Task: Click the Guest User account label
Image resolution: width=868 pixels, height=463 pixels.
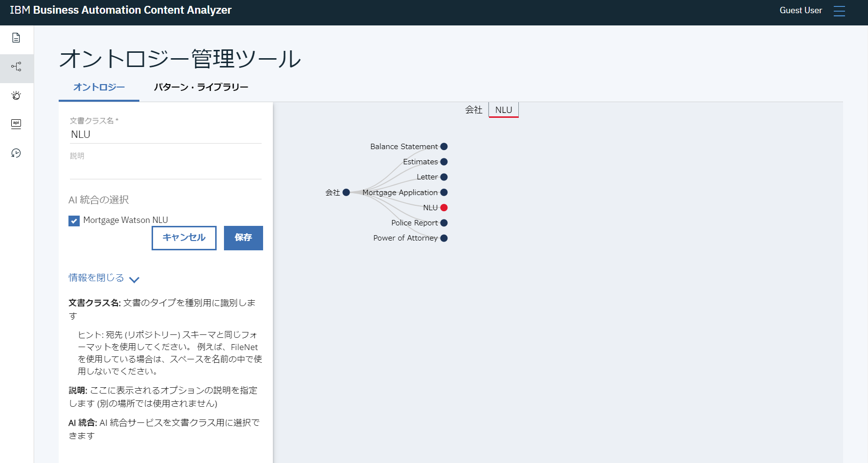Action: click(x=801, y=10)
